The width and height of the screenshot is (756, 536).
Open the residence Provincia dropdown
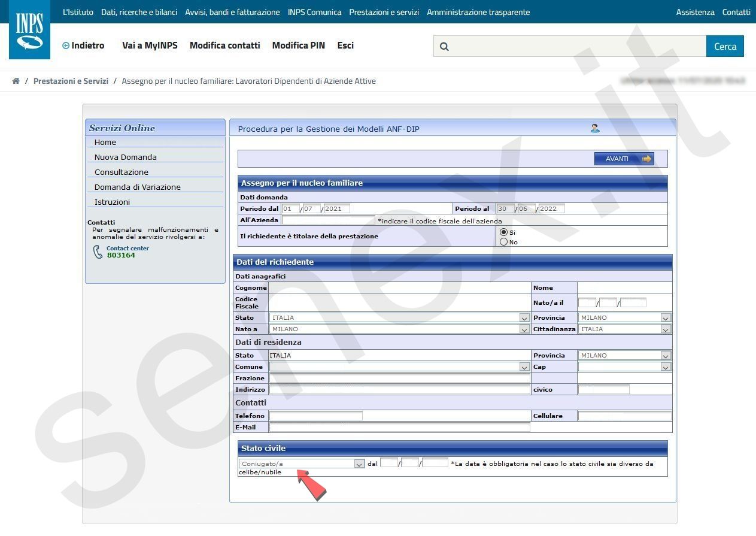pos(624,356)
